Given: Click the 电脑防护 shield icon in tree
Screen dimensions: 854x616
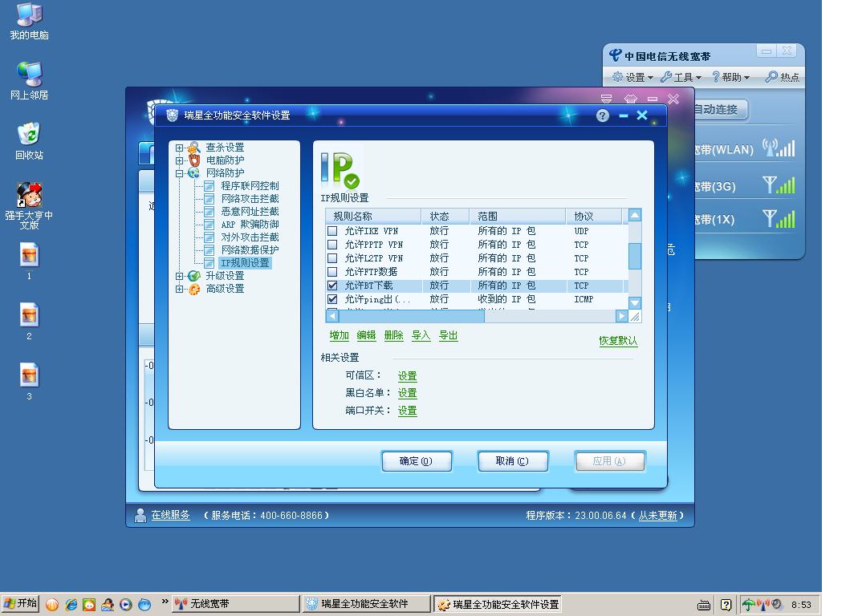Looking at the screenshot, I should click(194, 160).
